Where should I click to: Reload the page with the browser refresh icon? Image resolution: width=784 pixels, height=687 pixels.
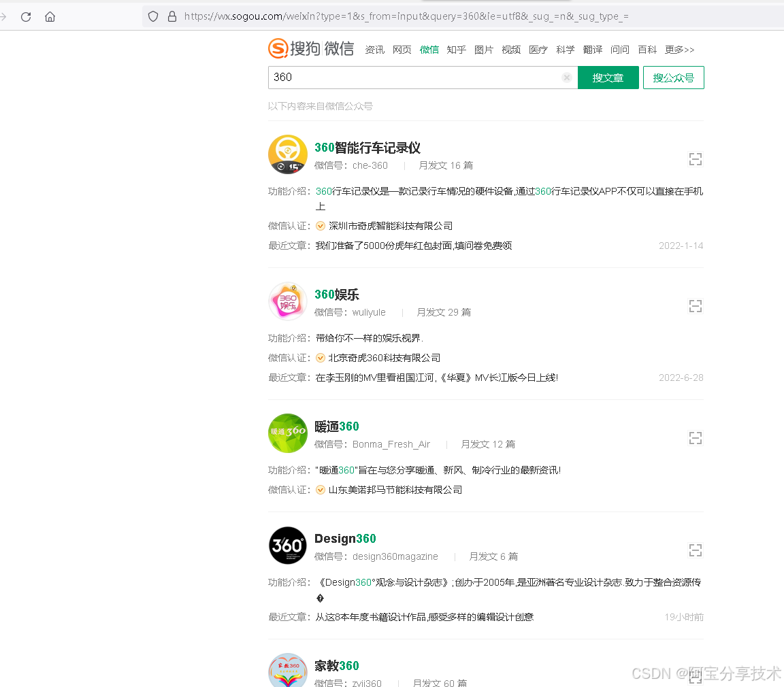pos(26,17)
